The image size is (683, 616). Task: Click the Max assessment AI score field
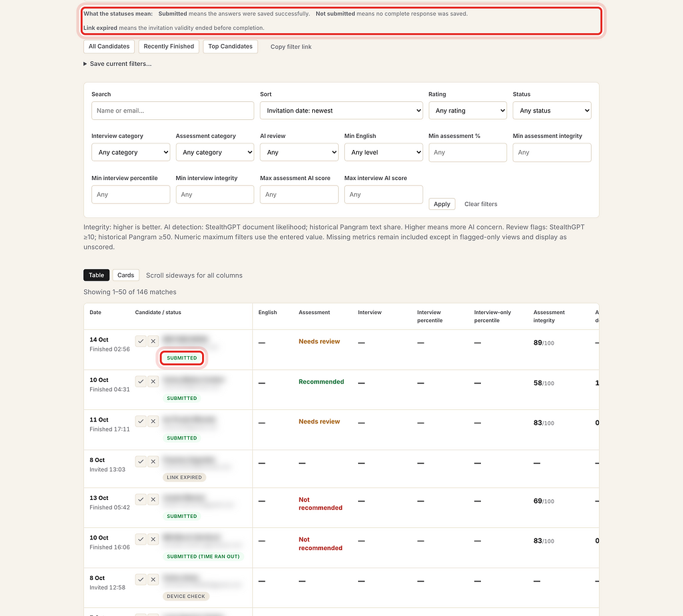point(299,195)
